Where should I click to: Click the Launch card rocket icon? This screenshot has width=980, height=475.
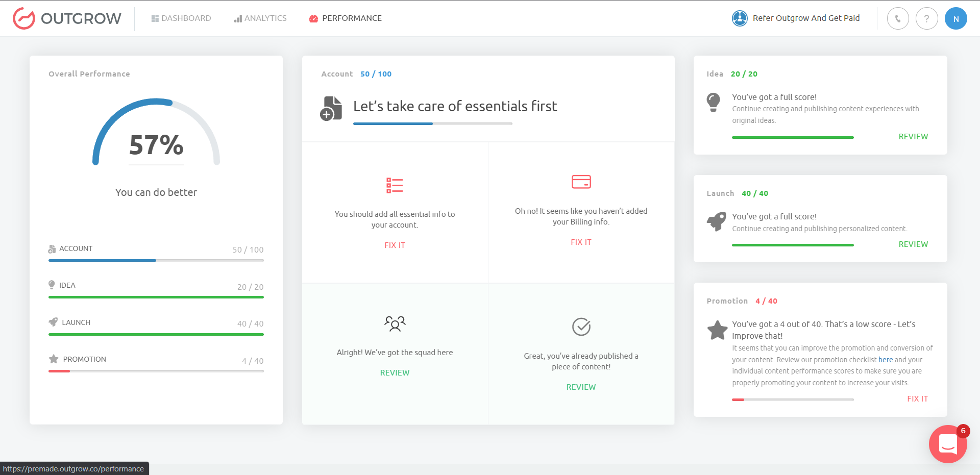[716, 221]
